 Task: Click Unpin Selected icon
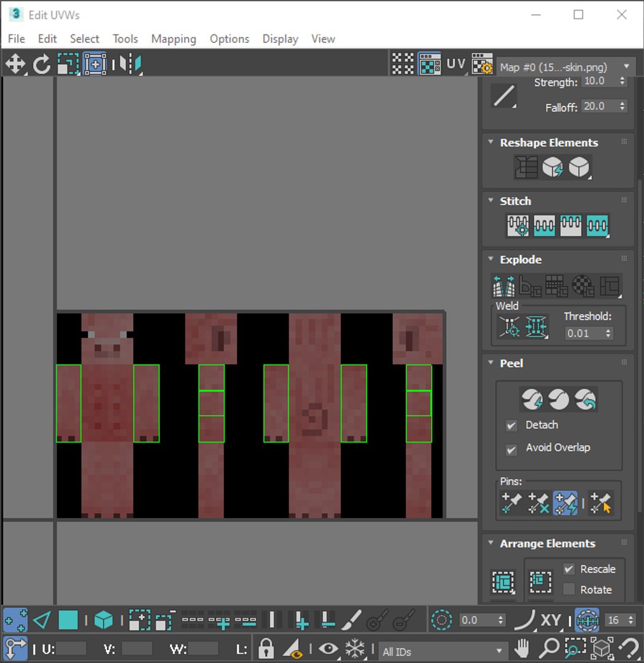click(x=538, y=503)
